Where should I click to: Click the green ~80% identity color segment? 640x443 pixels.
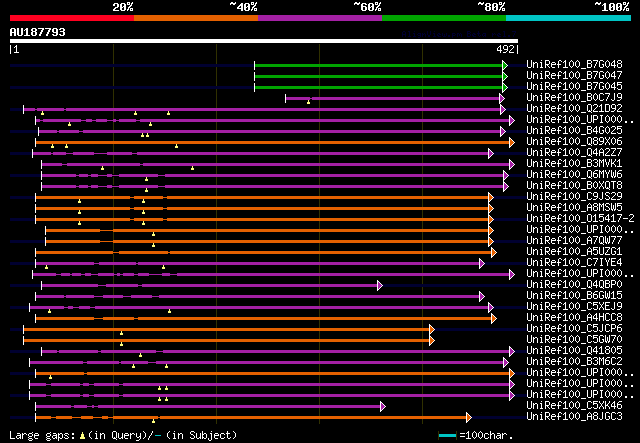coord(444,18)
